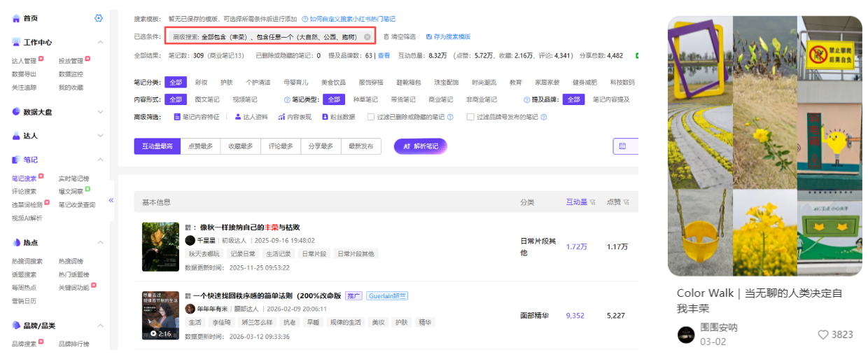Collapse the 工作中心 sidebar section
The height and width of the screenshot is (364, 868).
(x=100, y=43)
